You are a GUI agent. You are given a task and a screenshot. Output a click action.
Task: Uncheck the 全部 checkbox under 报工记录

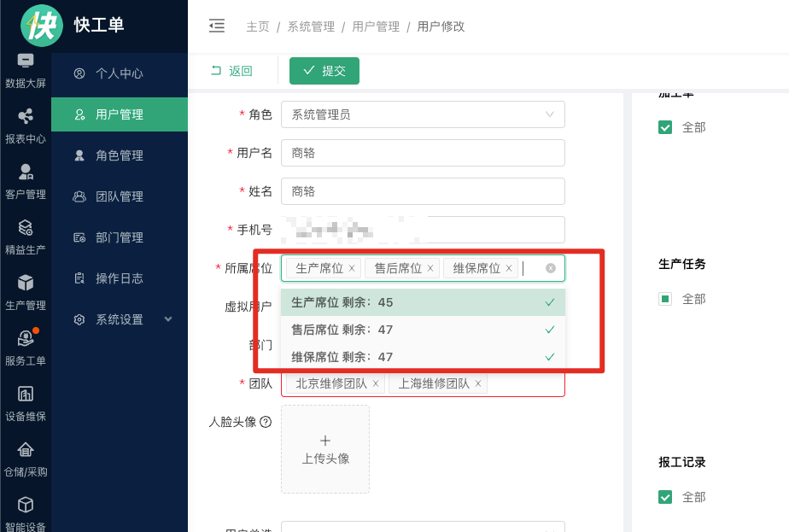point(666,497)
